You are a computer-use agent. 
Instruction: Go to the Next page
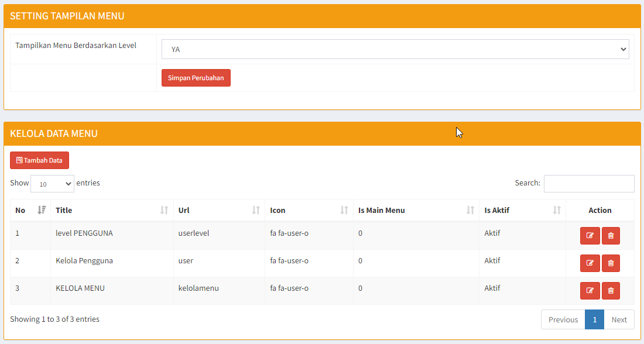(x=619, y=319)
